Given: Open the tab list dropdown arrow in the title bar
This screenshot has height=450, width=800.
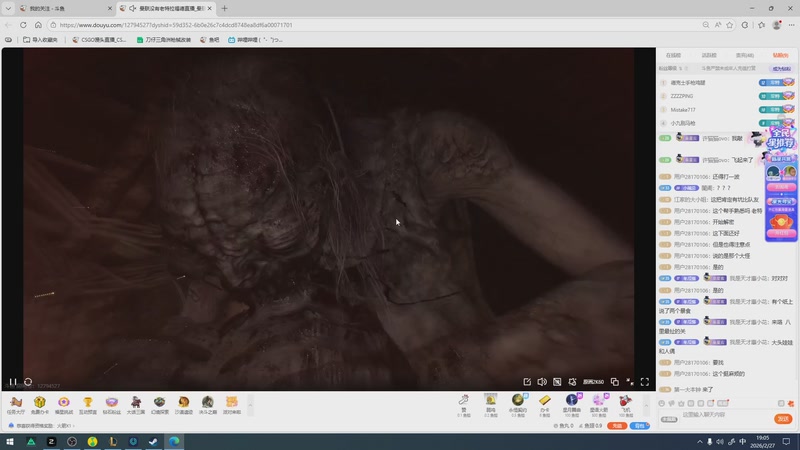Looking at the screenshot, I should tap(8, 9).
